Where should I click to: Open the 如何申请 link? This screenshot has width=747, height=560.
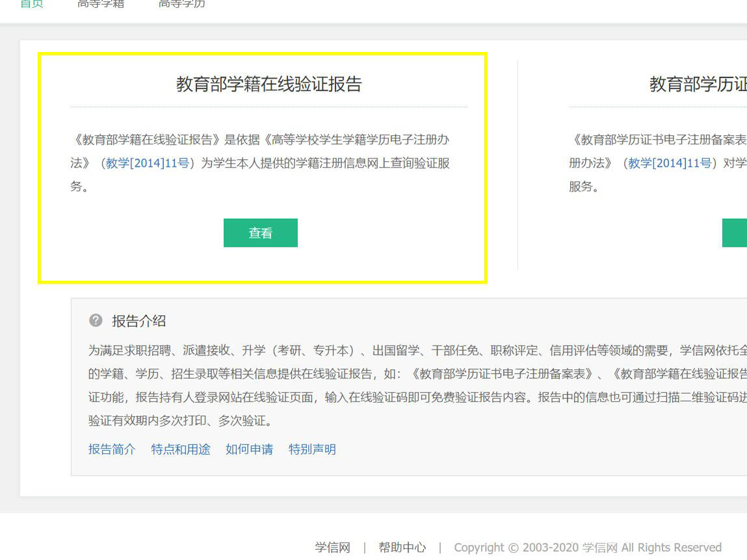[x=249, y=449]
